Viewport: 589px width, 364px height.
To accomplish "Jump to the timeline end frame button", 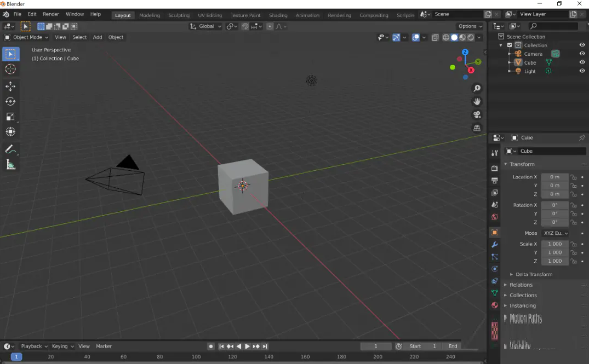I will pos(265,346).
